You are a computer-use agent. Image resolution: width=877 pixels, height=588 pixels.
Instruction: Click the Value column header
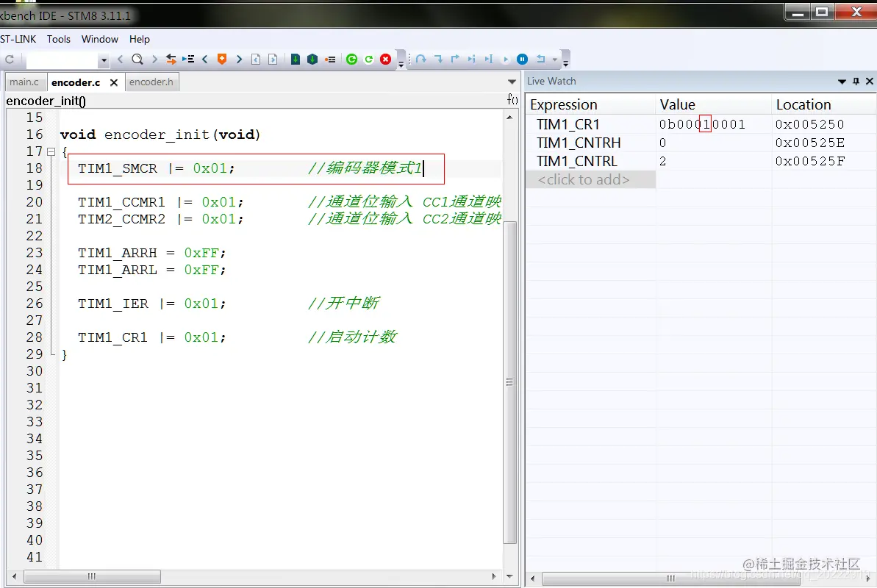click(713, 104)
